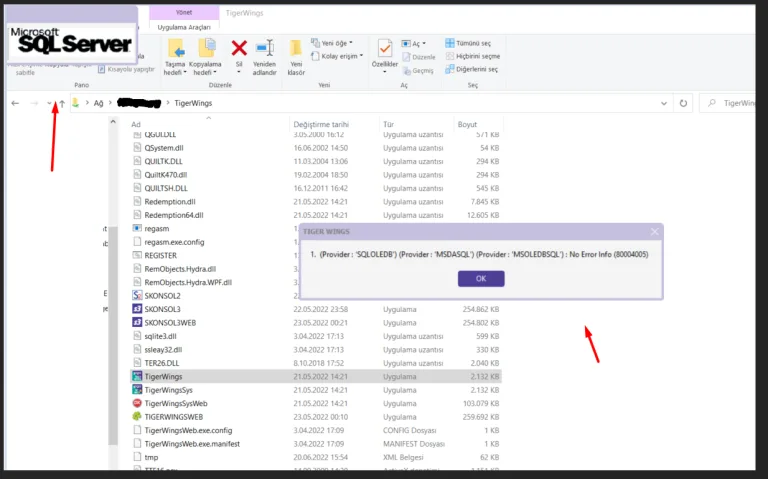Viewport: 768px width, 479px height.
Task: Select the sqlite3.dll file
Action: 160,336
